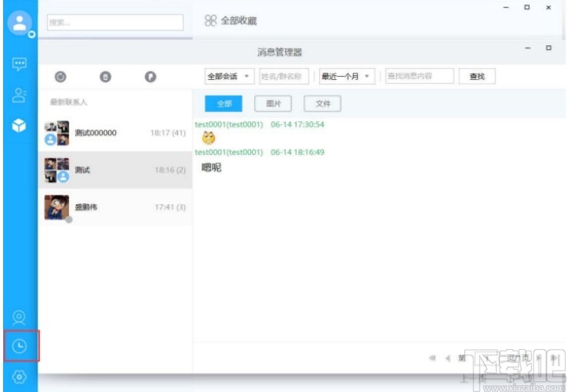Image resolution: width=568 pixels, height=392 pixels.
Task: Minimize the main application window
Action: [x=506, y=7]
